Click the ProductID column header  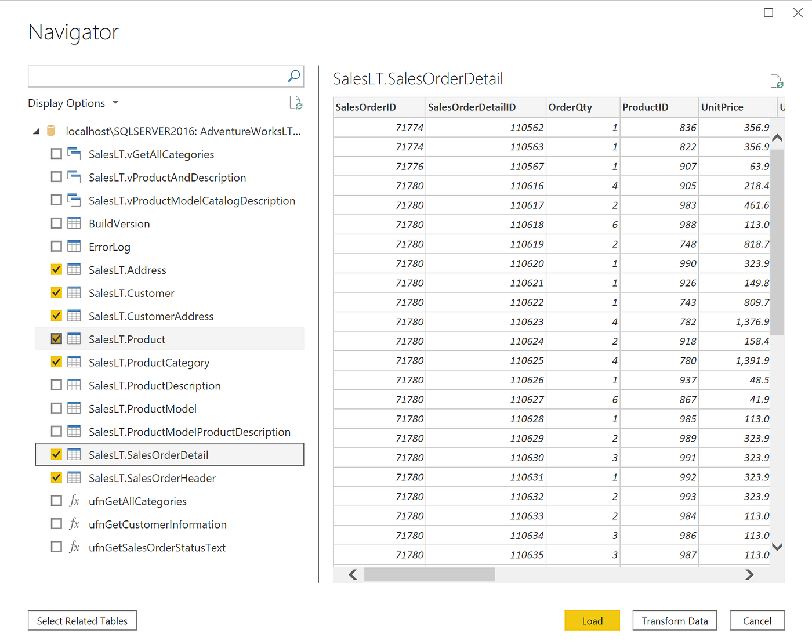pyautogui.click(x=659, y=107)
